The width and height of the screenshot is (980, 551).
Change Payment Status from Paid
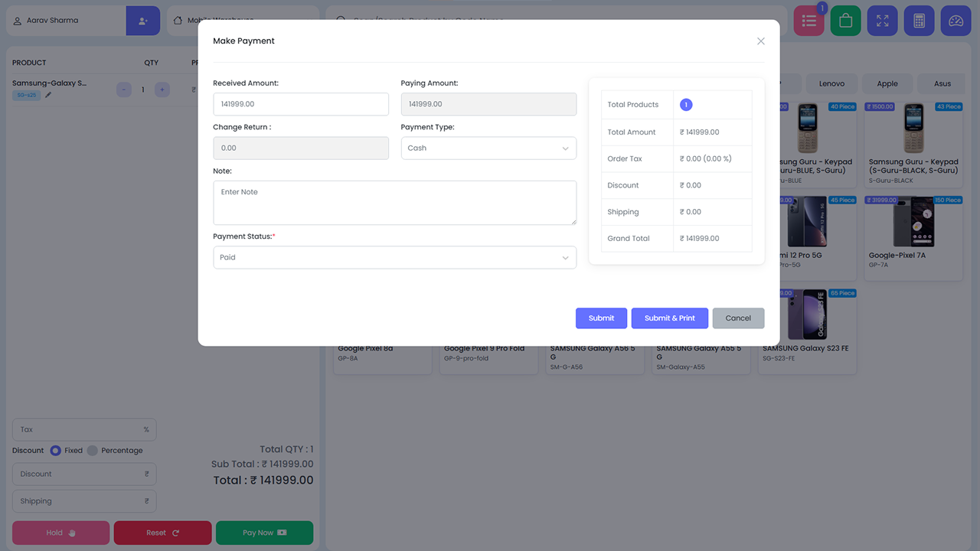[394, 257]
